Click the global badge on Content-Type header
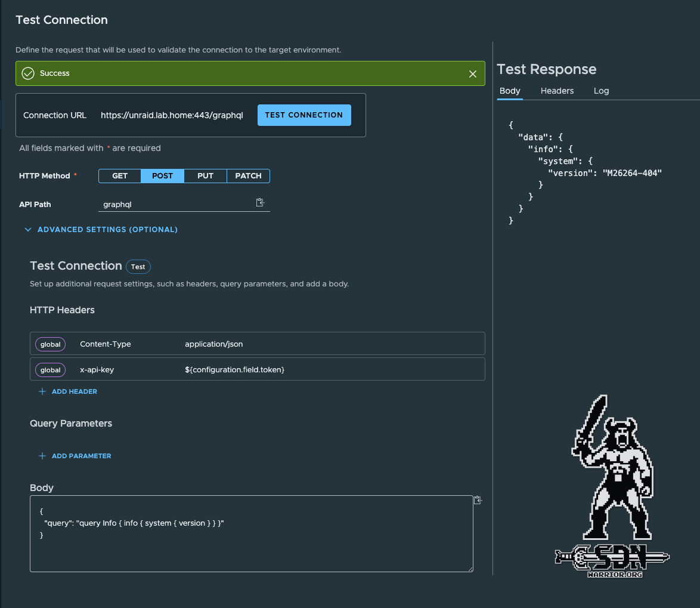The width and height of the screenshot is (700, 608). [x=50, y=344]
